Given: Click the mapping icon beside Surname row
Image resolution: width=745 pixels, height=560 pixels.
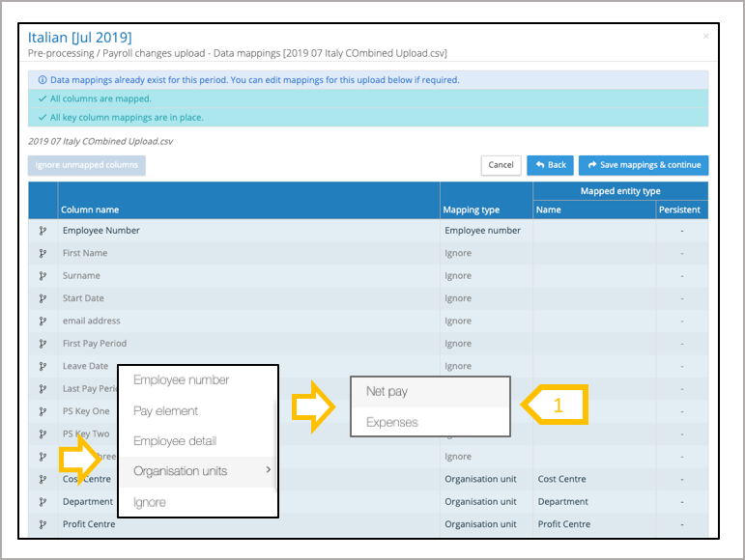Looking at the screenshot, I should pos(43,276).
